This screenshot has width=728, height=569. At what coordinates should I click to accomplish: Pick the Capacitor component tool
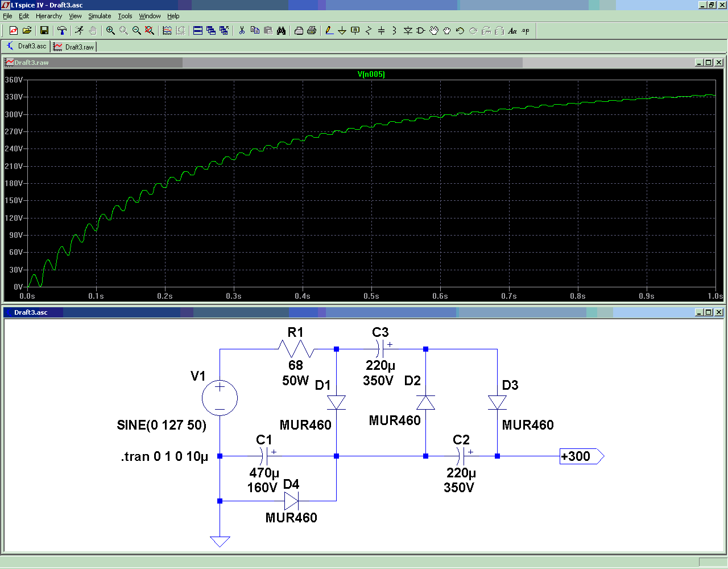point(381,31)
